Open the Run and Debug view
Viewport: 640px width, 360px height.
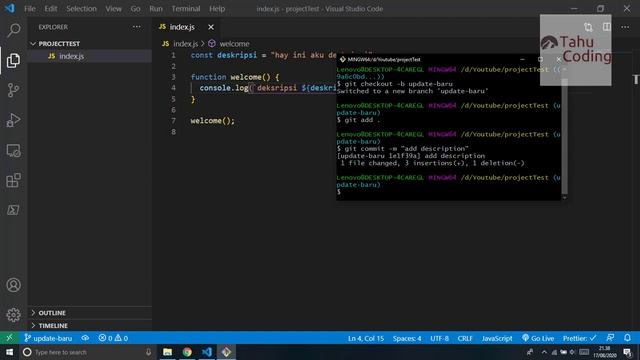pyautogui.click(x=13, y=120)
